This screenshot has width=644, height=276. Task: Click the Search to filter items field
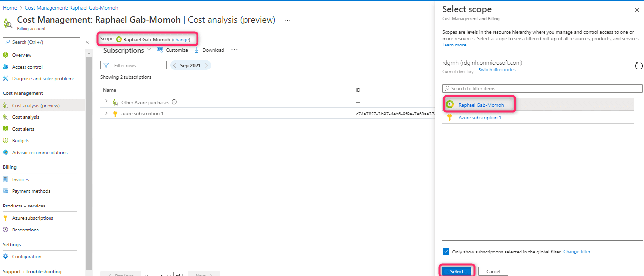542,89
